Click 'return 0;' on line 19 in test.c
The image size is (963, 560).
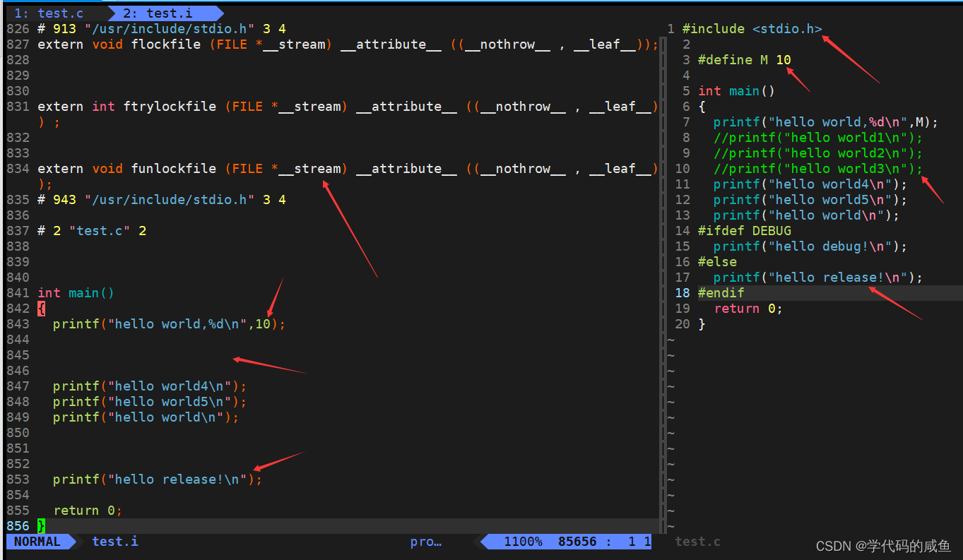(749, 309)
